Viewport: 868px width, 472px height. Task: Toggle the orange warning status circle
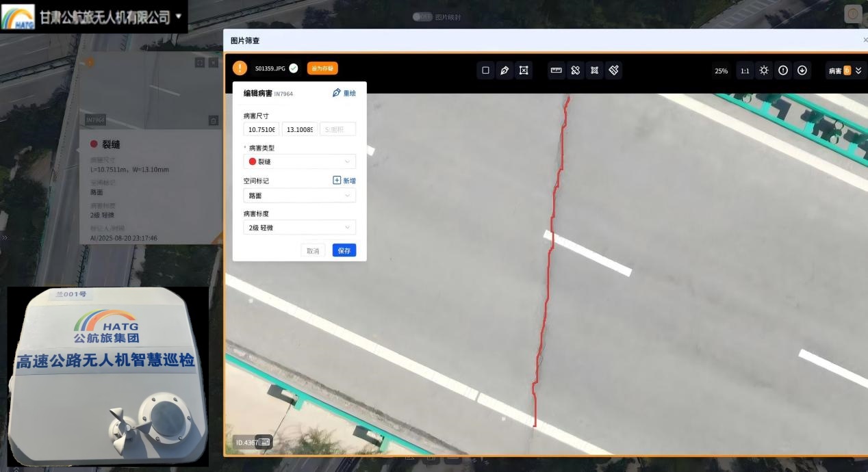(x=240, y=68)
